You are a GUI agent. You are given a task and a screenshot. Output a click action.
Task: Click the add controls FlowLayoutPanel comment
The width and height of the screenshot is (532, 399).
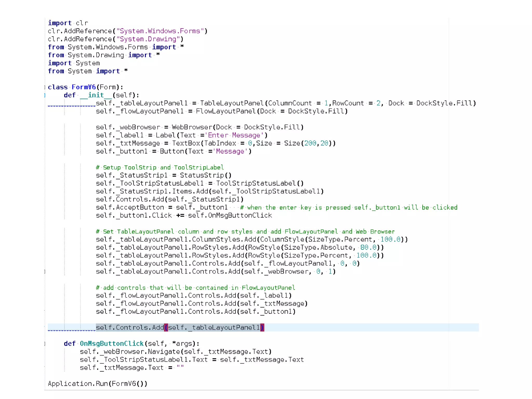pos(195,288)
